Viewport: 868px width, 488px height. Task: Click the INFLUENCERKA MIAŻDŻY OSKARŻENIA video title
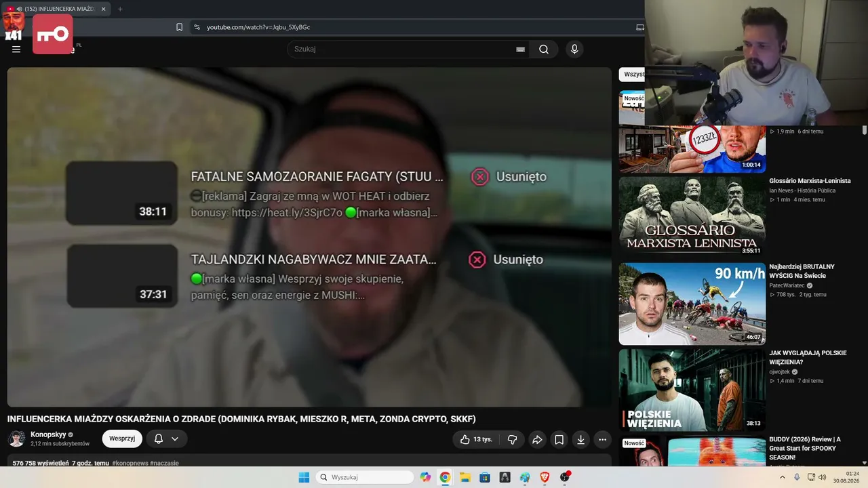241,419
